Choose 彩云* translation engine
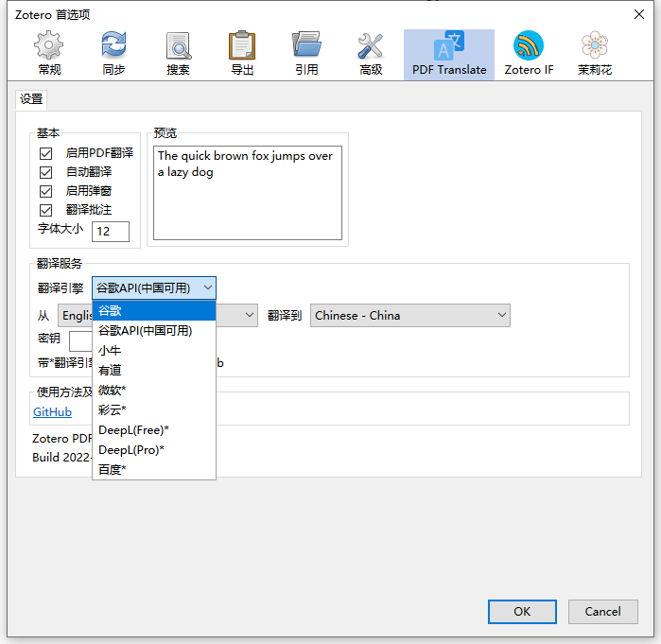Screen dimensions: 661x644 click(154, 410)
